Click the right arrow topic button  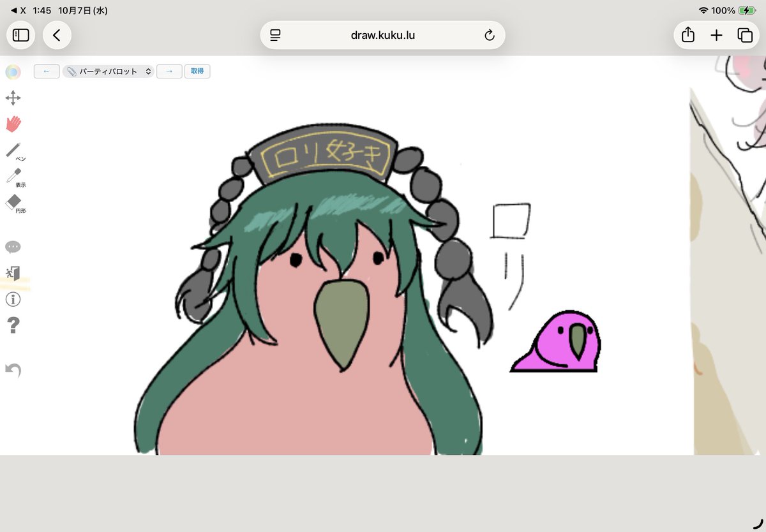[169, 71]
